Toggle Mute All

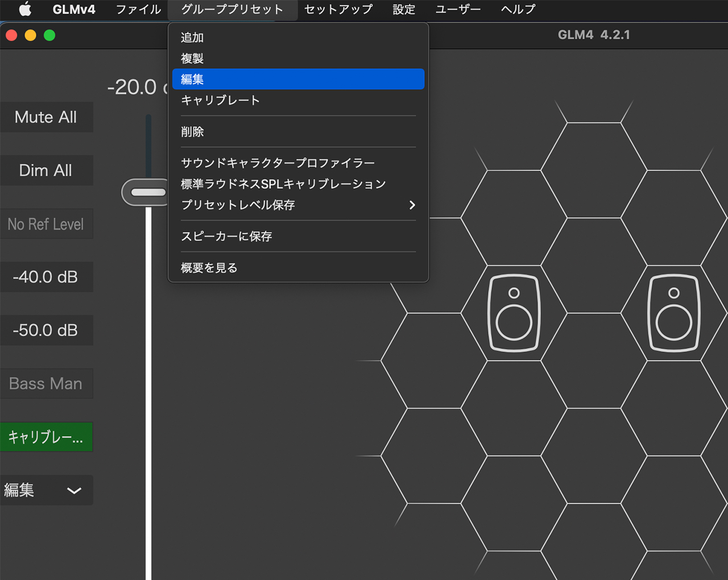46,117
